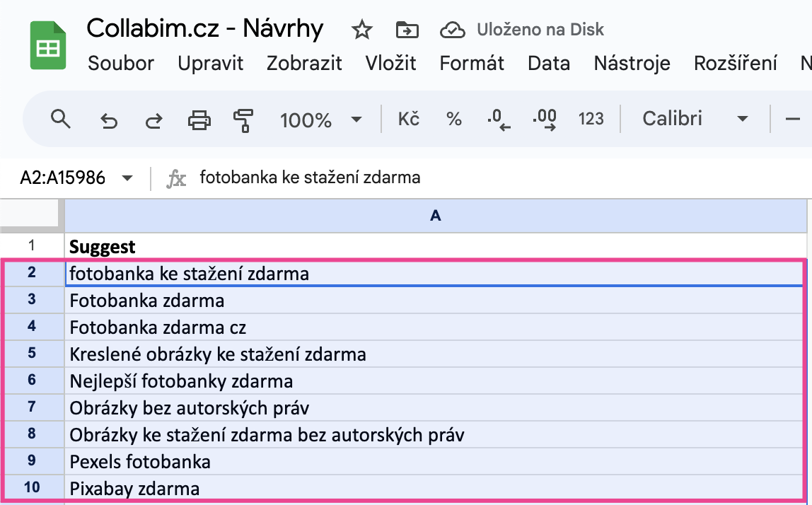Open the Formát menu
The image size is (812, 505).
(x=472, y=63)
